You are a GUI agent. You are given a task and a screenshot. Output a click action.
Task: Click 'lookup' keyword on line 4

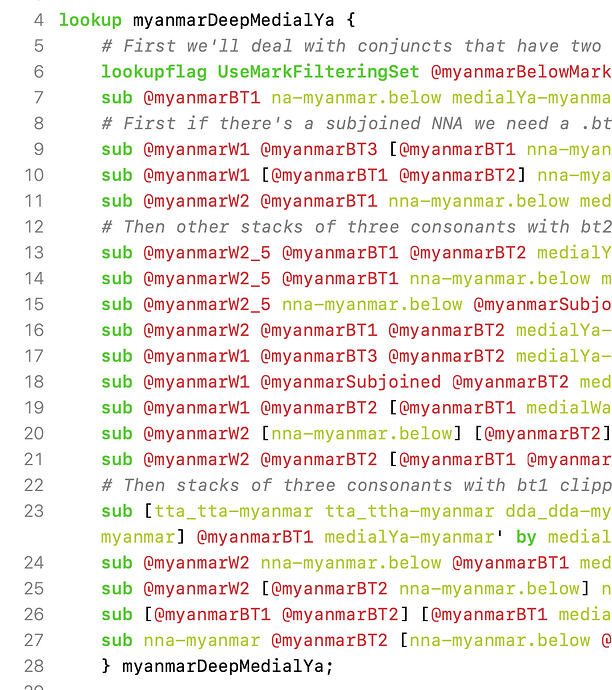pos(90,20)
